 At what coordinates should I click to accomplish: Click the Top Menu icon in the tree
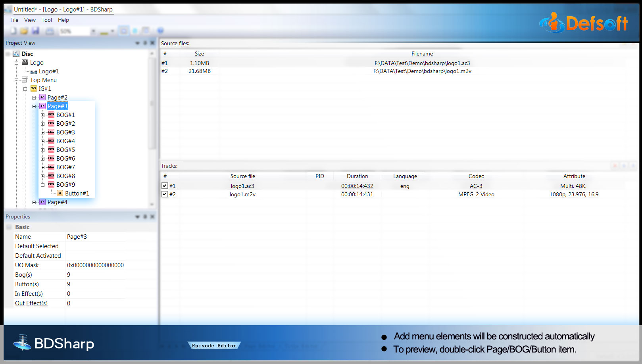[x=25, y=80]
